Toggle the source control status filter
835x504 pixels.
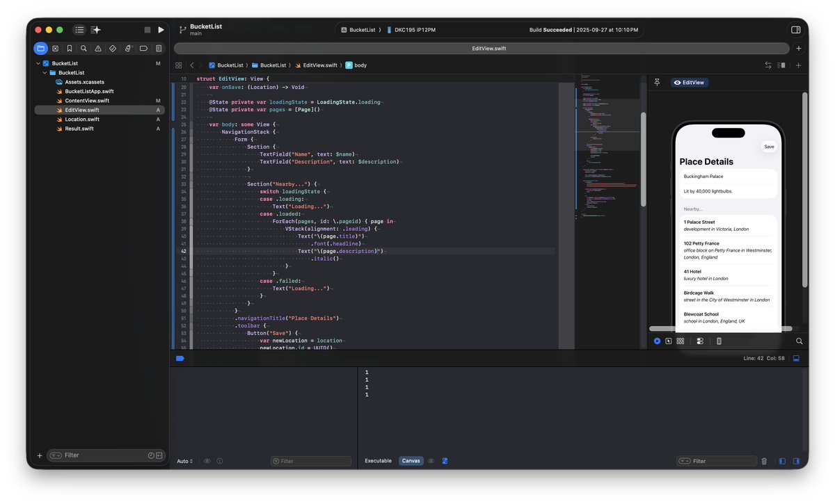pos(159,455)
